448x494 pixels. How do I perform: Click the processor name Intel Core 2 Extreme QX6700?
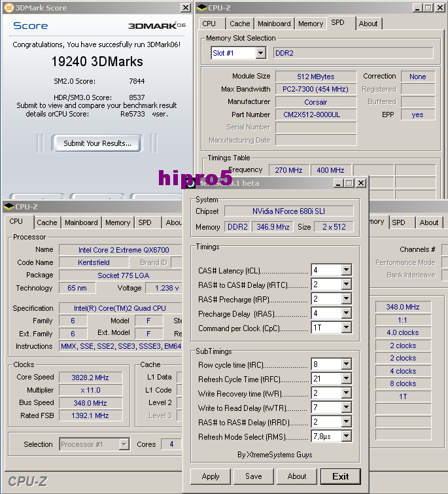coord(121,250)
